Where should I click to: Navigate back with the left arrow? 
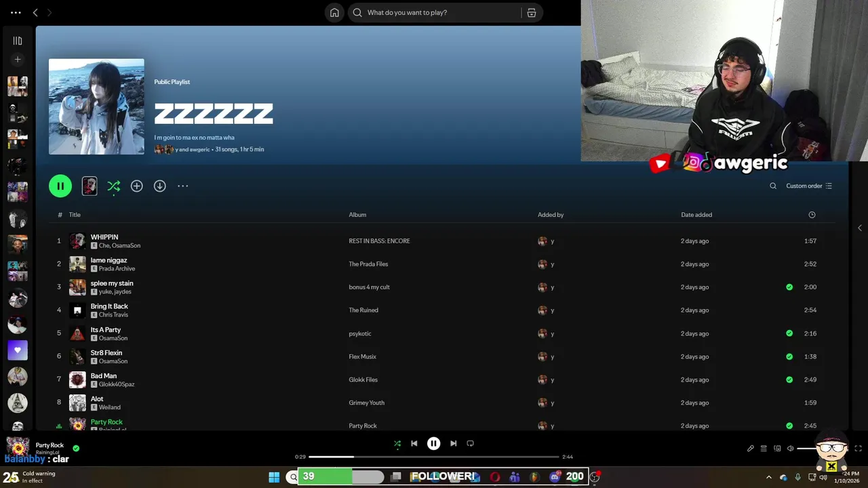click(x=35, y=12)
